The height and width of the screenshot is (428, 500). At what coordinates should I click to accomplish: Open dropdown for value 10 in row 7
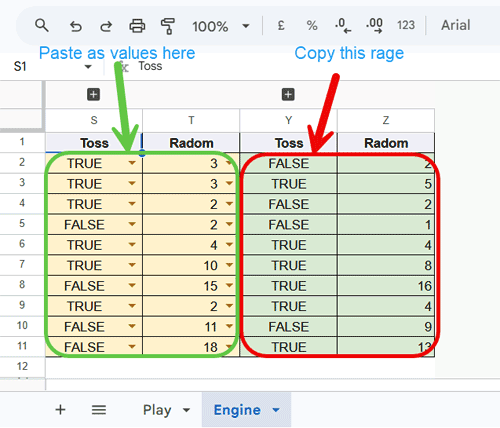click(229, 265)
